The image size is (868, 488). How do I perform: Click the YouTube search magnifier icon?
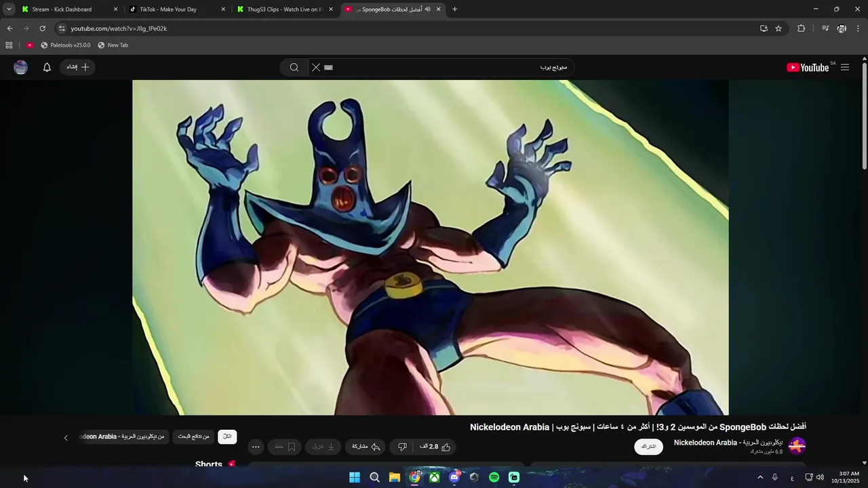click(x=294, y=67)
